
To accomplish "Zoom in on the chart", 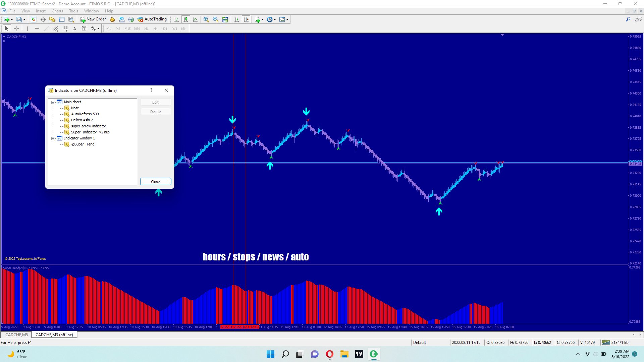I will pyautogui.click(x=206, y=19).
